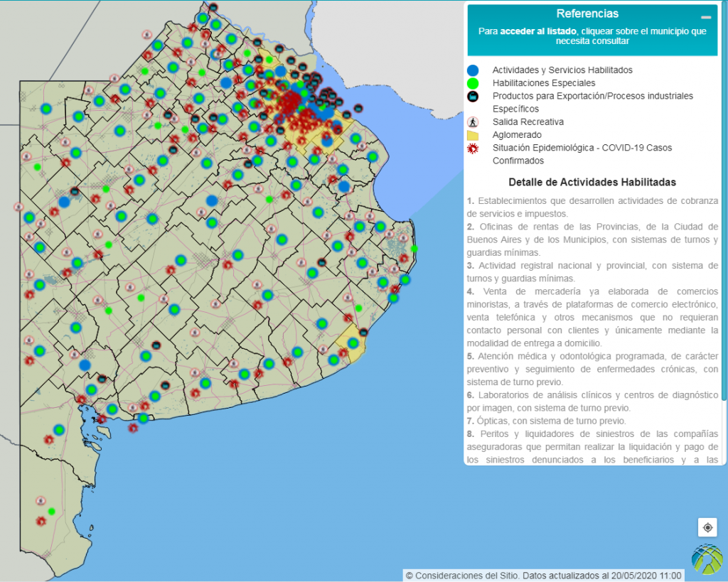This screenshot has width=728, height=582.
Task: Click item 2 'Oficinas de rentas de las Provincias'
Action: click(592, 239)
